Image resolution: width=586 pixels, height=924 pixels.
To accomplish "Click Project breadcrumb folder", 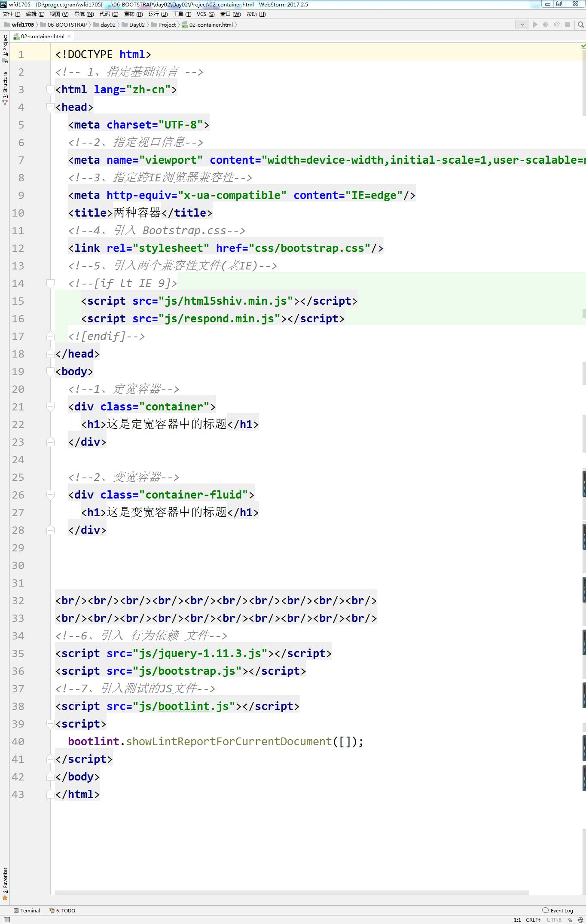I will pyautogui.click(x=163, y=24).
